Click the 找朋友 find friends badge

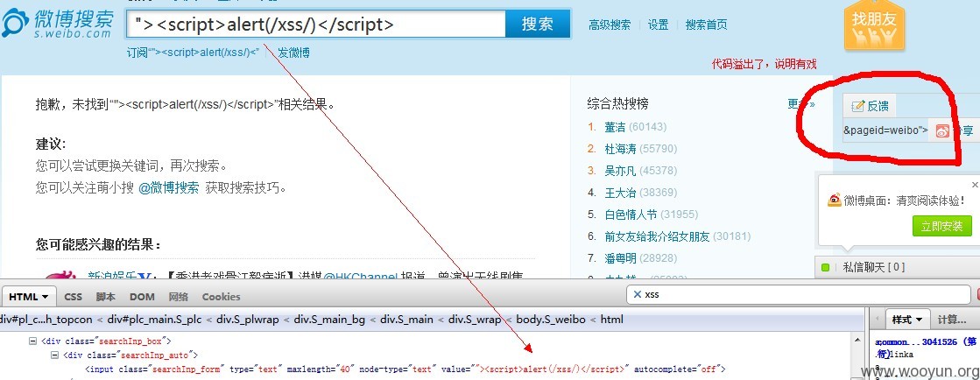tap(874, 25)
